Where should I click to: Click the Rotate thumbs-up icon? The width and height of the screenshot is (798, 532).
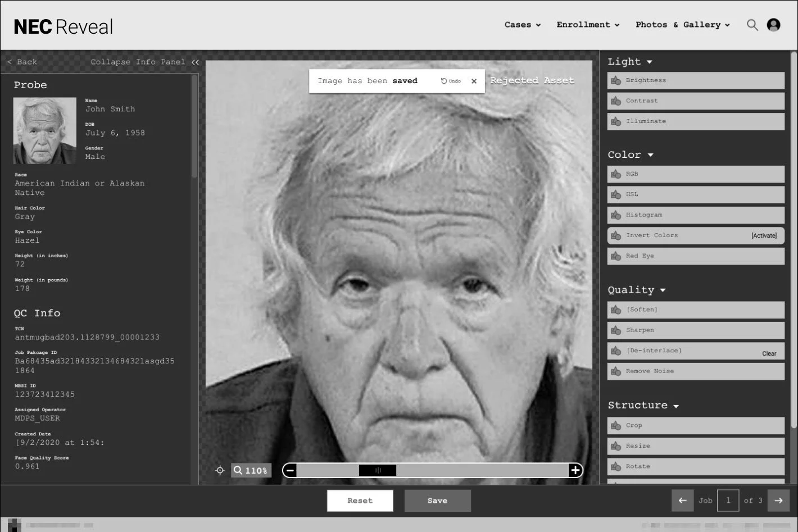point(616,466)
